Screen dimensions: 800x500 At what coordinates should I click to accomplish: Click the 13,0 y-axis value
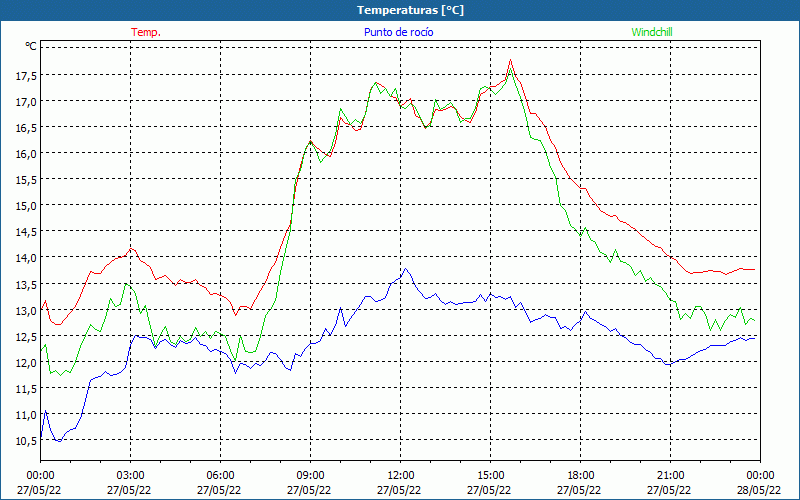point(26,310)
